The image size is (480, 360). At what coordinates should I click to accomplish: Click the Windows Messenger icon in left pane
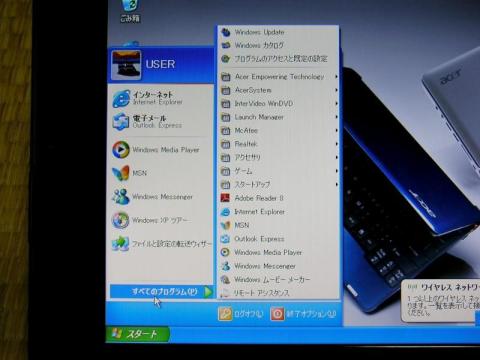pos(121,197)
